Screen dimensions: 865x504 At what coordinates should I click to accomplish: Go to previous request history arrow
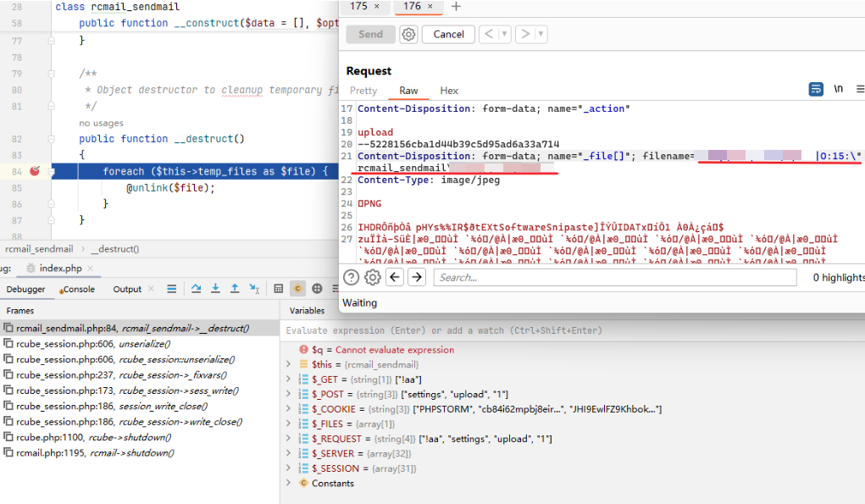coord(488,34)
